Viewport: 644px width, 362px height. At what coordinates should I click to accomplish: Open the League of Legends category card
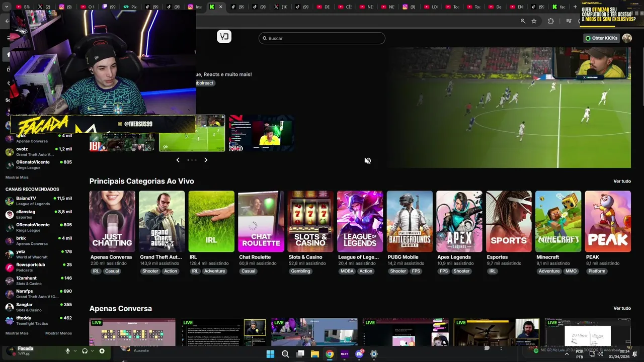[360, 221]
